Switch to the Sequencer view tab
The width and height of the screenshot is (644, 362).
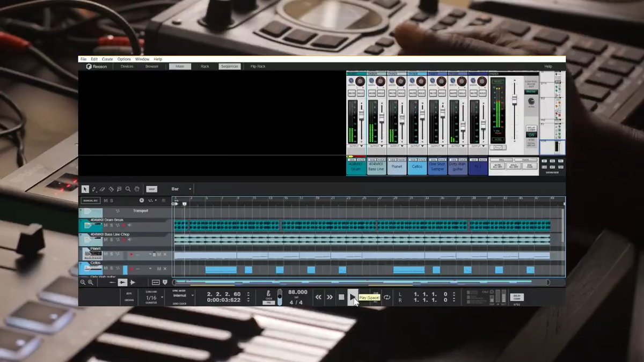coord(229,67)
